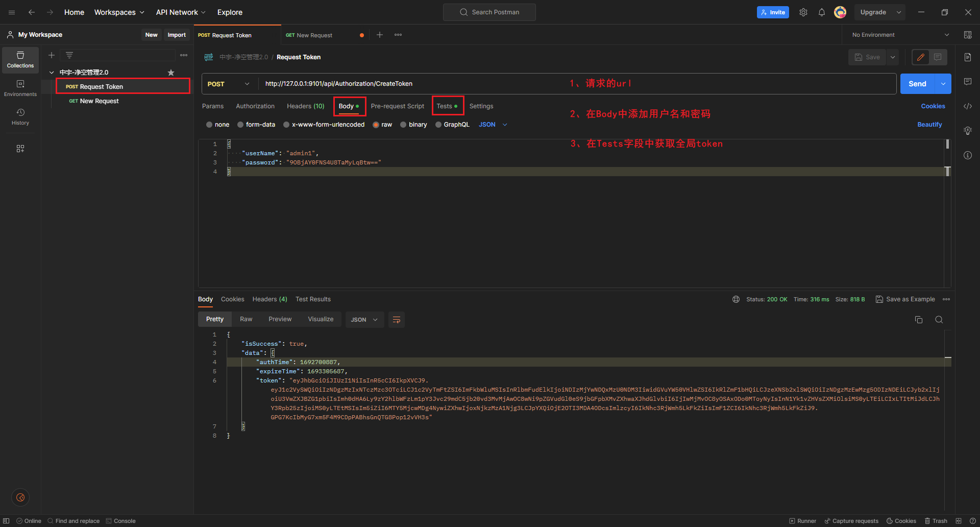Open the documentation icon in right sidebar
This screenshot has height=527, width=980.
[968, 57]
